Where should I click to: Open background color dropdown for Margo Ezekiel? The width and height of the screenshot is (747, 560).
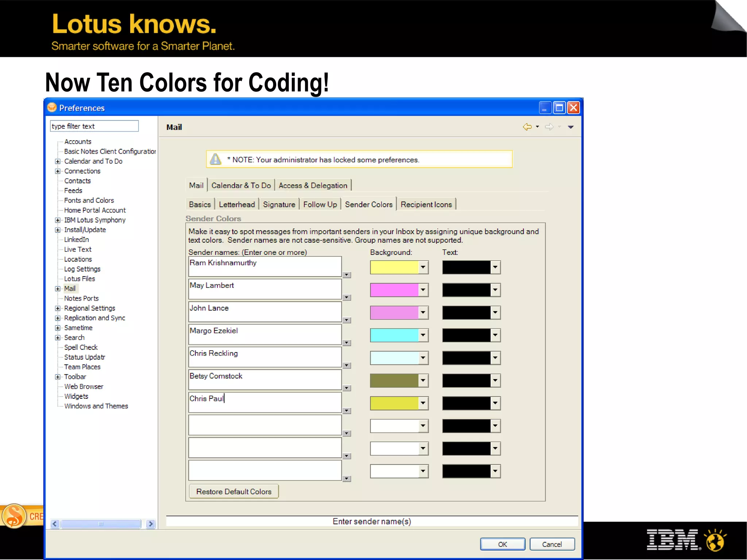coord(423,335)
